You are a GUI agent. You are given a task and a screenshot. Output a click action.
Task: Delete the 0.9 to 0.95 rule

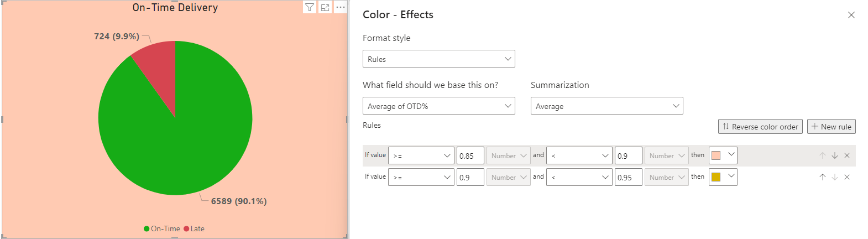pos(847,177)
